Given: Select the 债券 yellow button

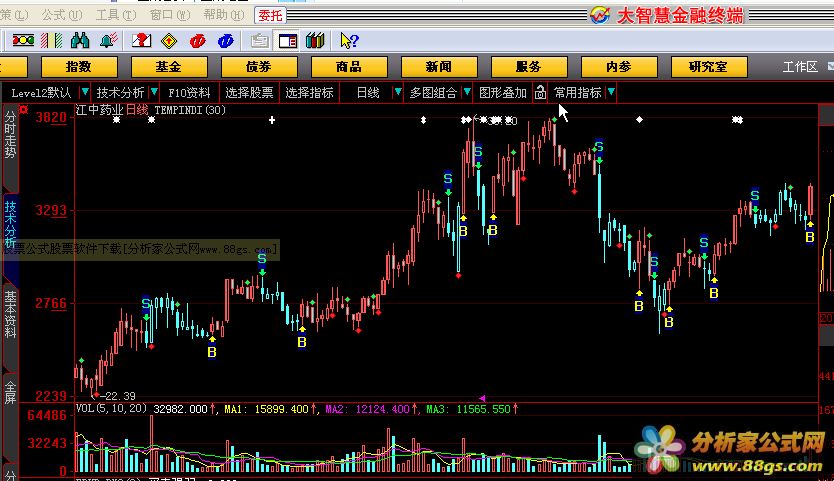Looking at the screenshot, I should click(x=259, y=67).
